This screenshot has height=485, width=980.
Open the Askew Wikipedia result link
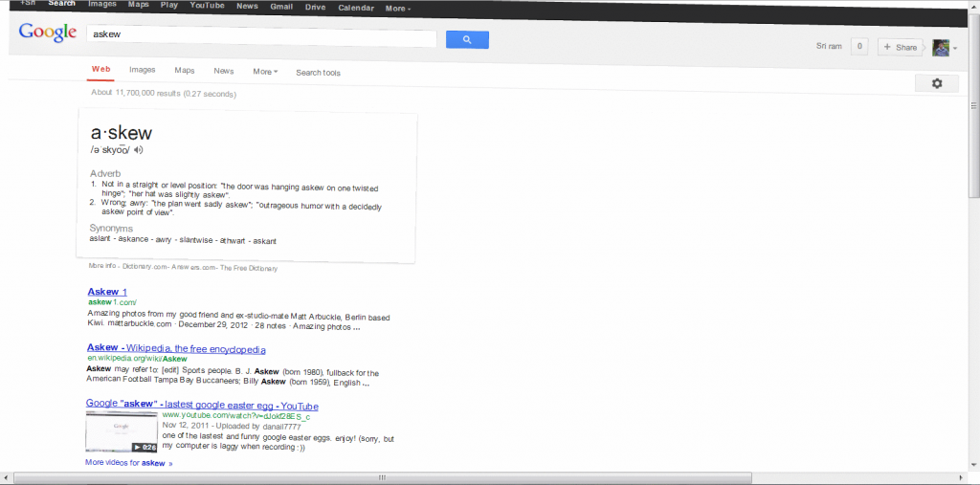click(x=176, y=349)
